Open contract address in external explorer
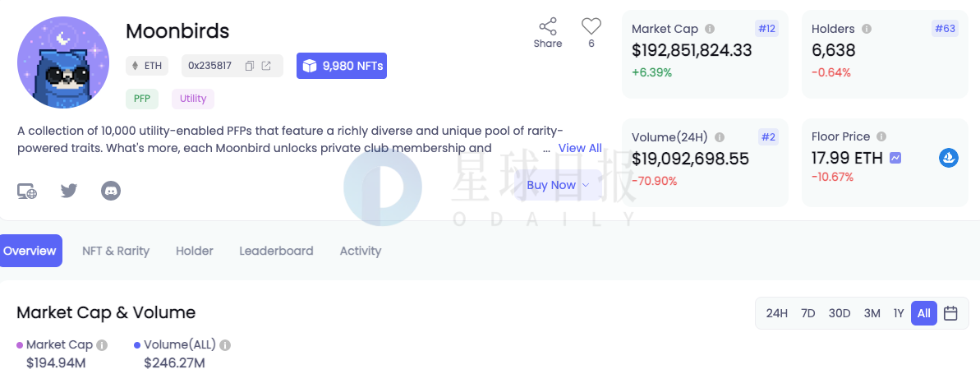This screenshot has width=980, height=374. 266,66
